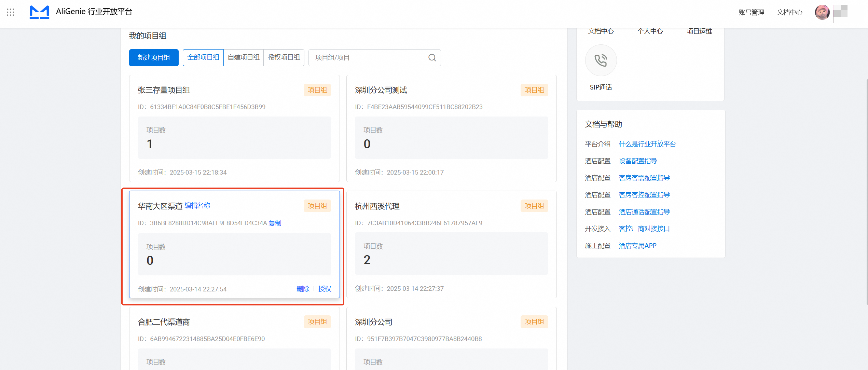Focus the 项目组/项目 search field

pos(374,58)
